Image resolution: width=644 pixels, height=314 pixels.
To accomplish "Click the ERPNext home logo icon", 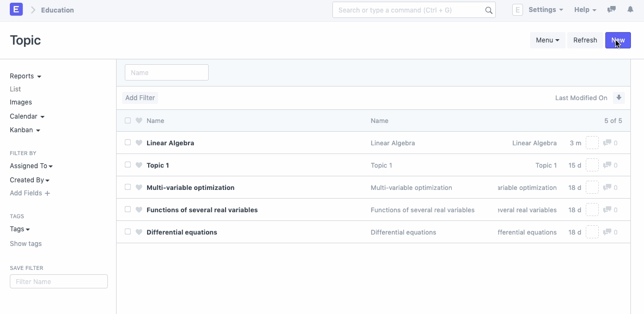I will coord(16,10).
